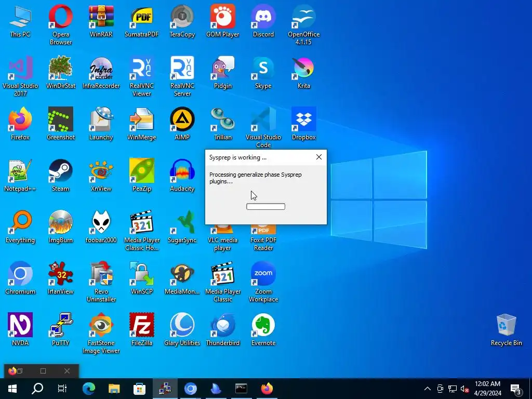Click the IrfanView desktop shortcut
The image size is (532, 399).
click(x=60, y=278)
